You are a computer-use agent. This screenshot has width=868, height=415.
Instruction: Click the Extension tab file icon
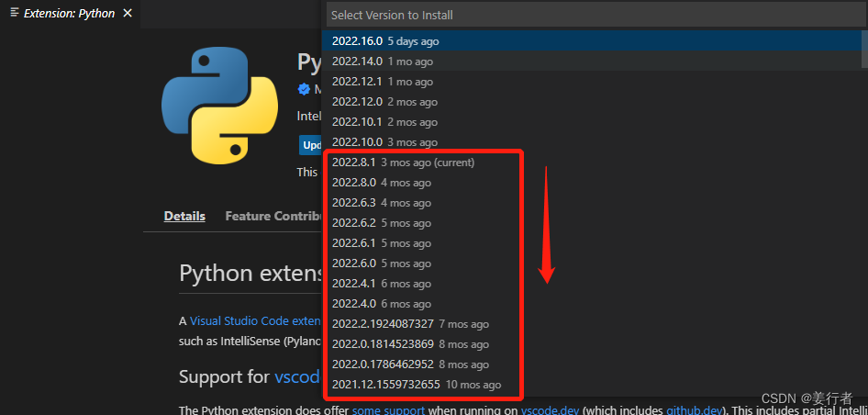point(15,13)
